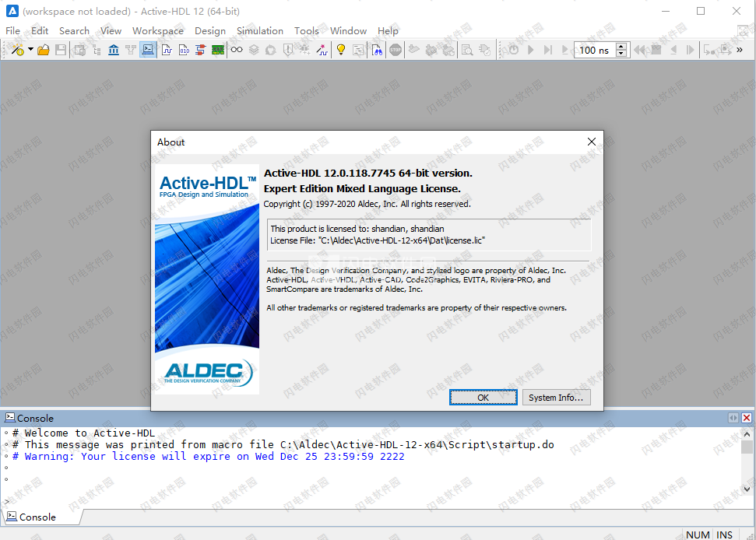Click the System Info... button
The height and width of the screenshot is (540, 756).
557,398
